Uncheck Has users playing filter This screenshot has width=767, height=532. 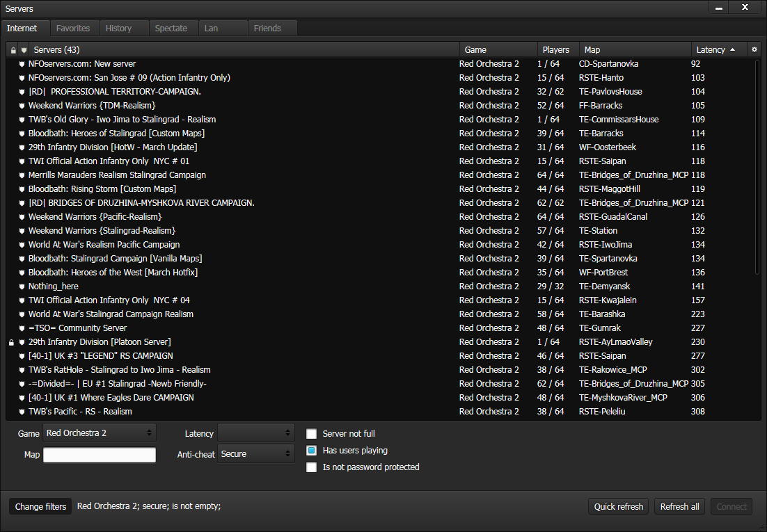click(312, 451)
